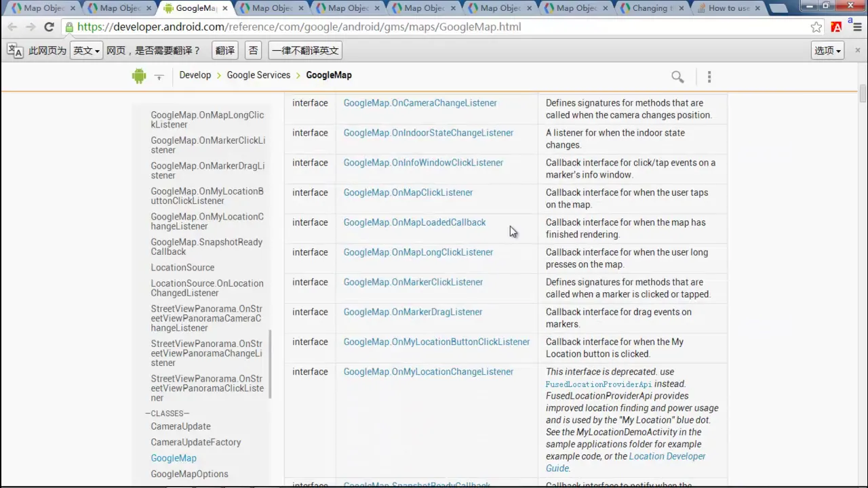The width and height of the screenshot is (868, 488).
Task: Open the GoogleMap.OnMarkerDragListener table link
Action: coord(413,312)
